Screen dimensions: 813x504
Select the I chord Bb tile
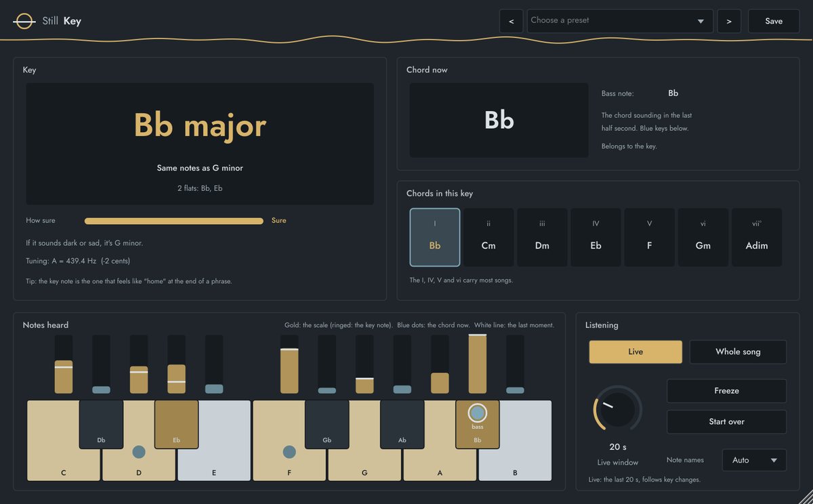tap(435, 237)
